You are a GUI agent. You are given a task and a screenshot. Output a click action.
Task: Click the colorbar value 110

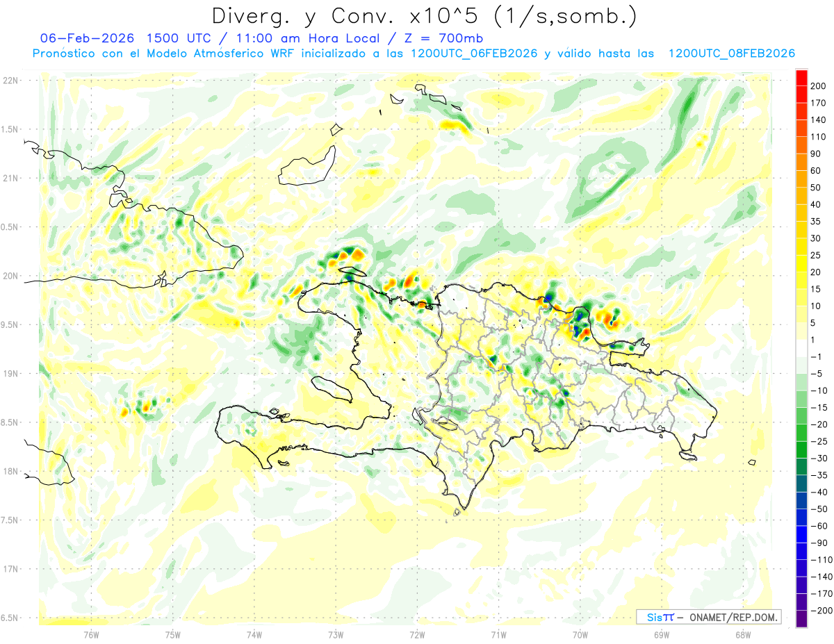click(x=818, y=137)
